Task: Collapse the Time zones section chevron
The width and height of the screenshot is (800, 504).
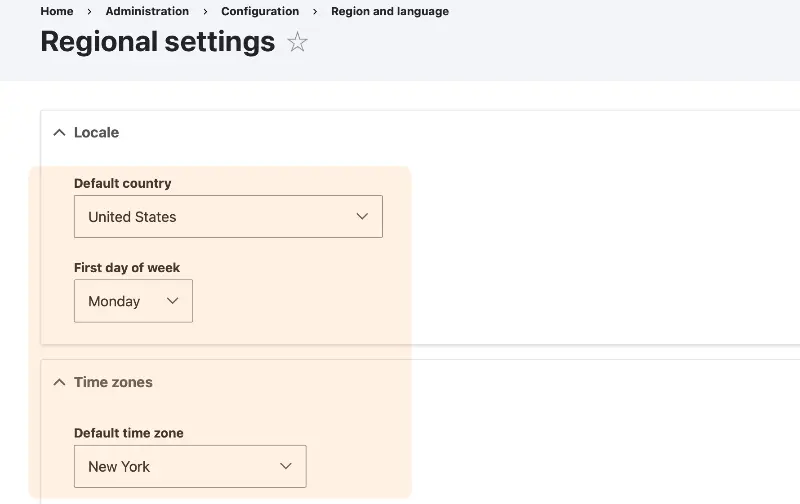Action: click(59, 382)
